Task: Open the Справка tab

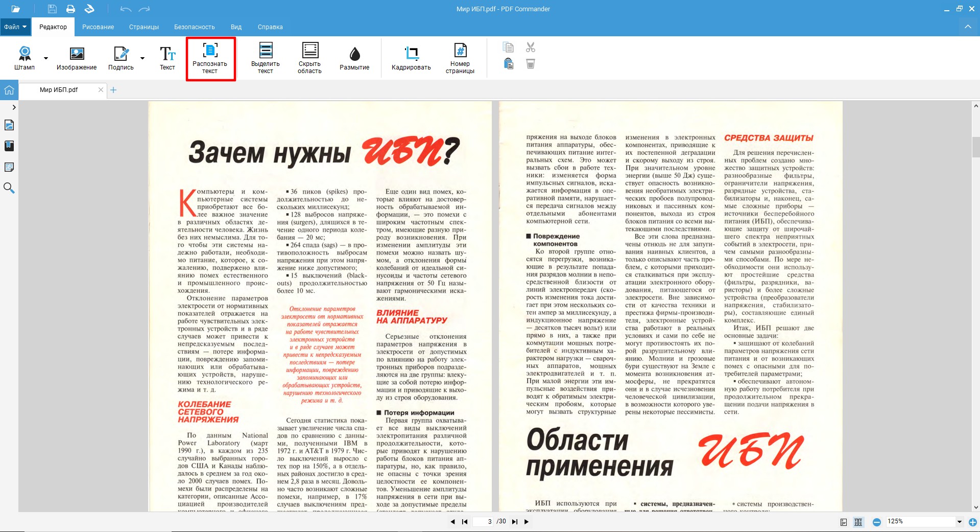Action: [x=270, y=27]
